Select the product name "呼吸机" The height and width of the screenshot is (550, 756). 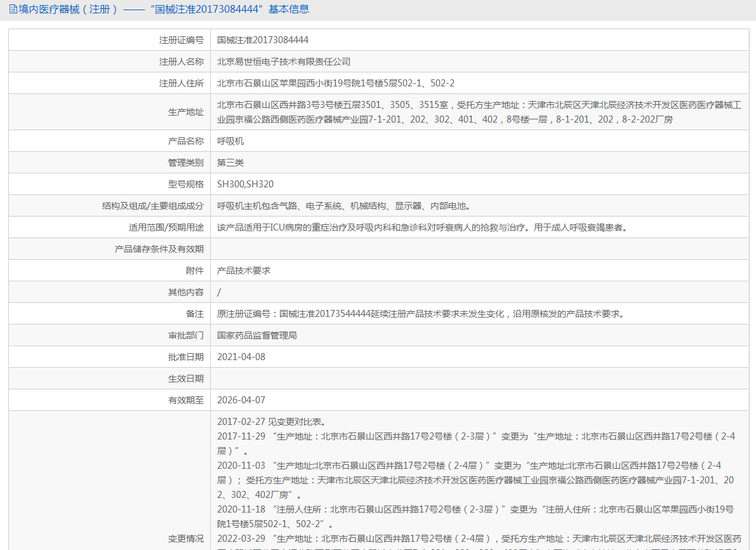[x=229, y=140]
